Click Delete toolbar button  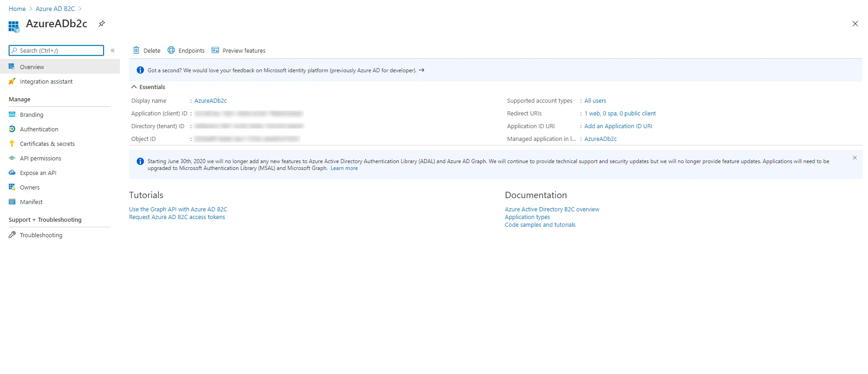(146, 50)
